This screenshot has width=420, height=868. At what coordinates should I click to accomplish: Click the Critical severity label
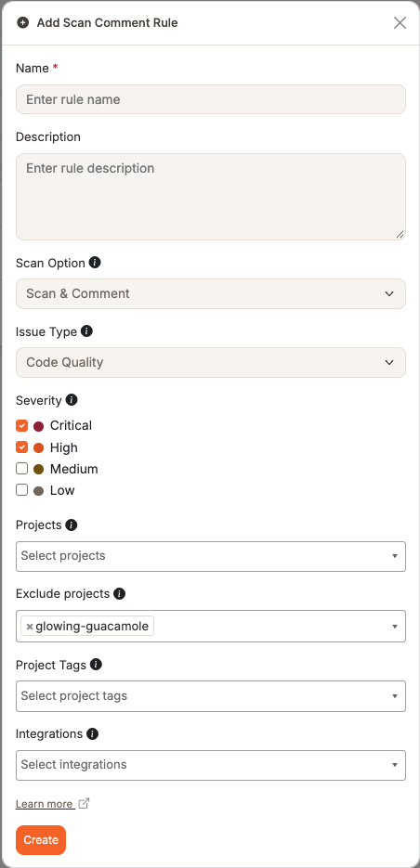(x=71, y=426)
